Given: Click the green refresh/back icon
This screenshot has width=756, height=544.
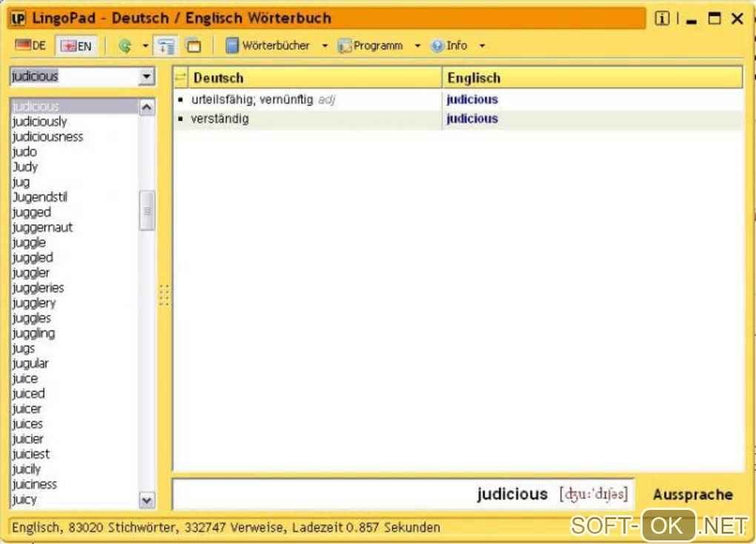Looking at the screenshot, I should (x=125, y=46).
